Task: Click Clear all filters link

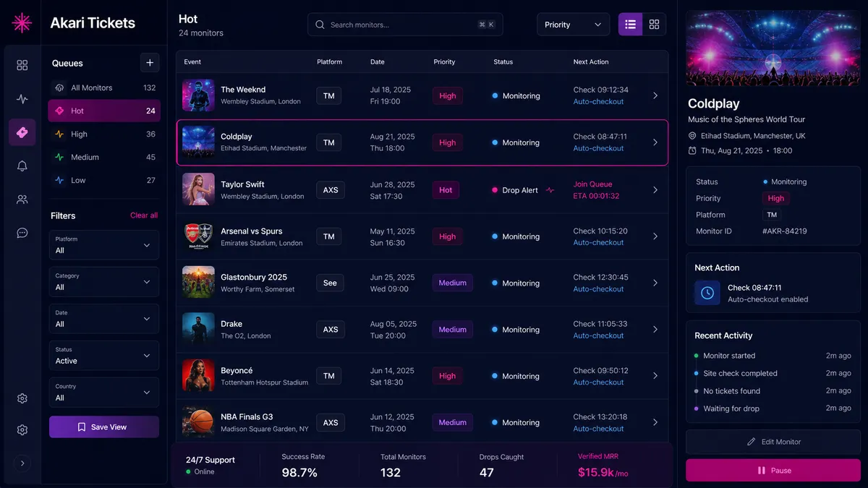Action: coord(144,215)
